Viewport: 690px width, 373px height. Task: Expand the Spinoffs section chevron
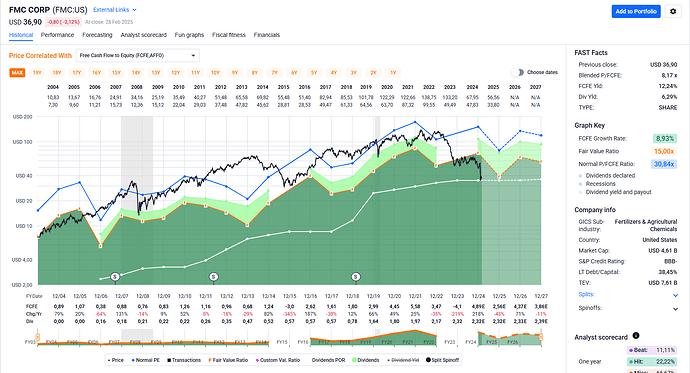(675, 309)
